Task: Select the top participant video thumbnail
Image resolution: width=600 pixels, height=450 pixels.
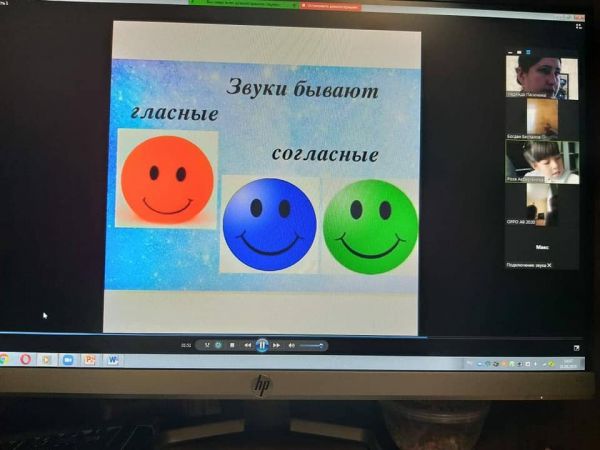Action: coord(541,76)
